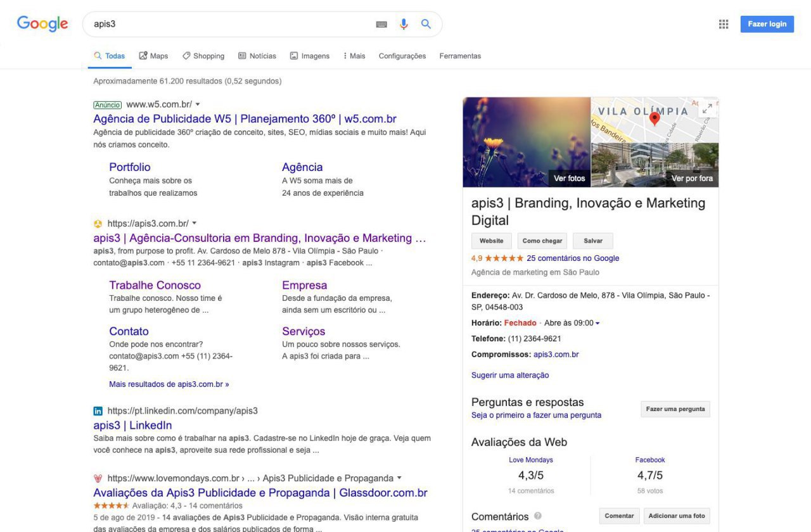Click the red Fechado status text

tap(520, 323)
